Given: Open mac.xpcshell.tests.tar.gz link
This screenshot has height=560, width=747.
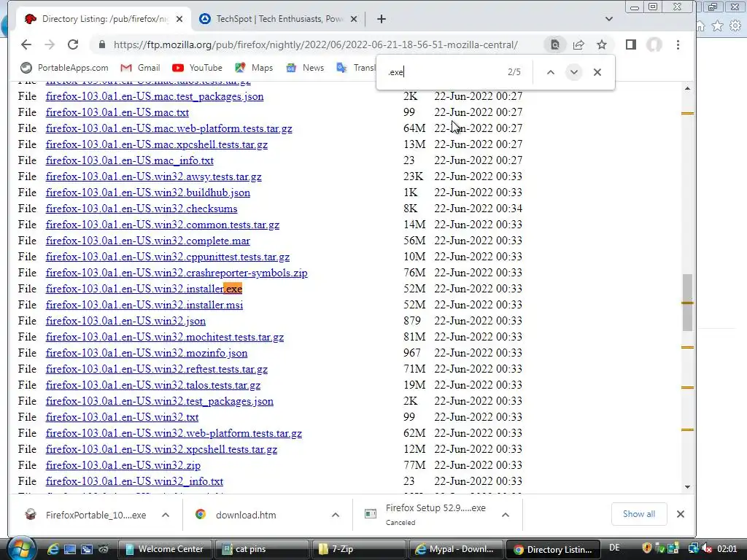Looking at the screenshot, I should [x=156, y=144].
